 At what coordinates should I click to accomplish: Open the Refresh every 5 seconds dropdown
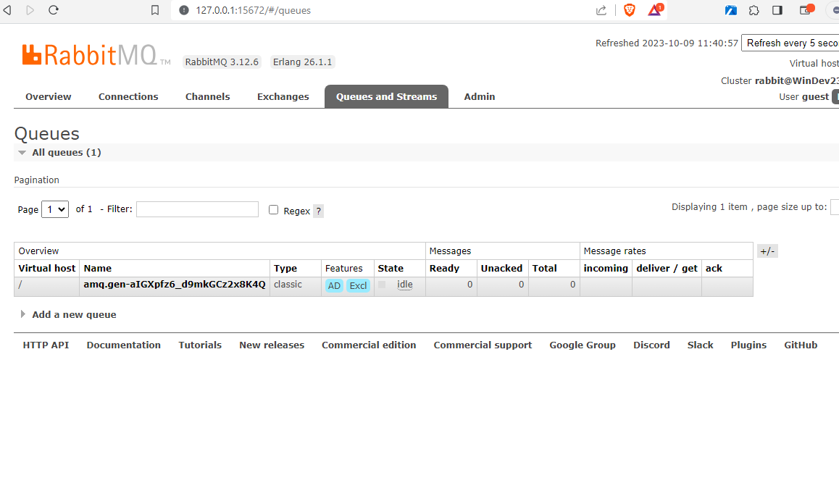click(790, 43)
